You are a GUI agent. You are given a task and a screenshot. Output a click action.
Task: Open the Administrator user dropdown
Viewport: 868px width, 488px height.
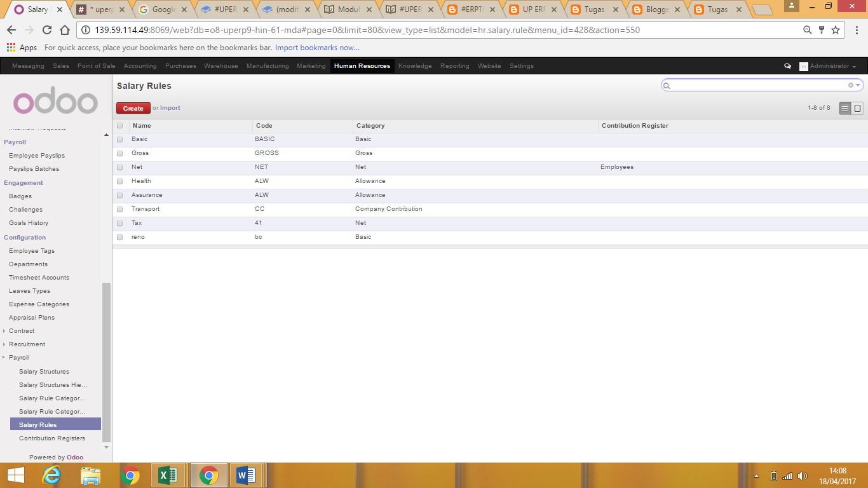click(828, 66)
